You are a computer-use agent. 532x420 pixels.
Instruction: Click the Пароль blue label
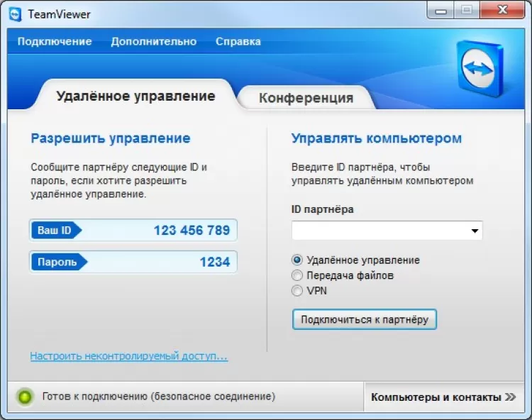(59, 262)
